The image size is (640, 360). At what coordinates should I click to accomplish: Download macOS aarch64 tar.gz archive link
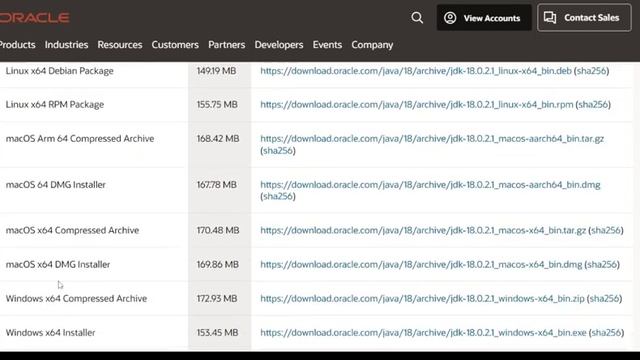pos(432,138)
